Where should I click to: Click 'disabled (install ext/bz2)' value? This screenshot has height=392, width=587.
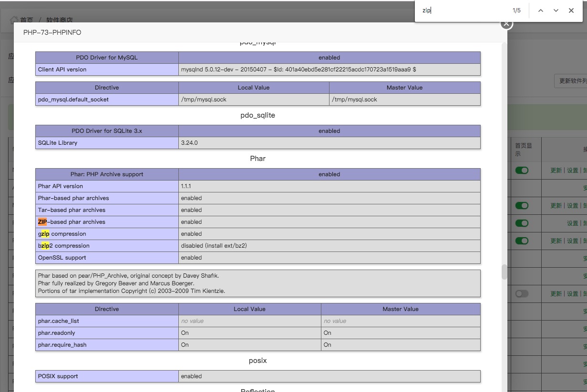coord(214,246)
